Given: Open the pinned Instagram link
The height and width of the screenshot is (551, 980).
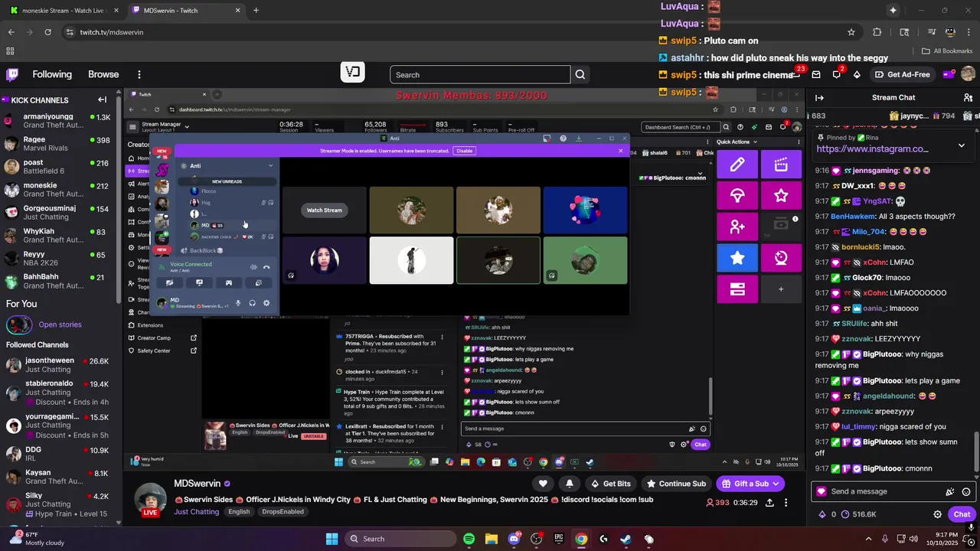Looking at the screenshot, I should pos(872,149).
